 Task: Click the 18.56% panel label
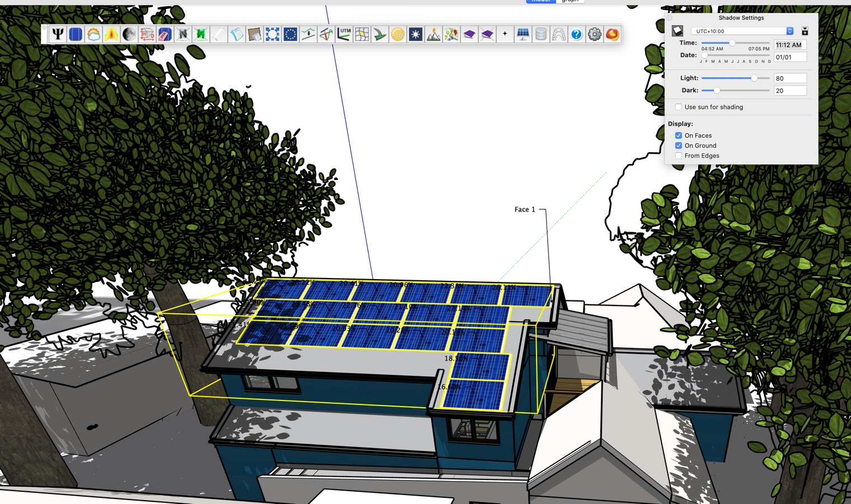[456, 358]
